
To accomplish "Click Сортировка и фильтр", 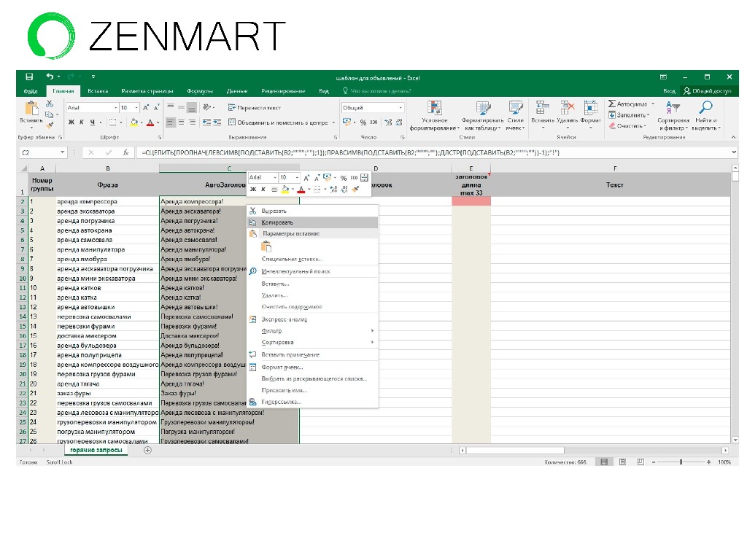I will pos(673,115).
